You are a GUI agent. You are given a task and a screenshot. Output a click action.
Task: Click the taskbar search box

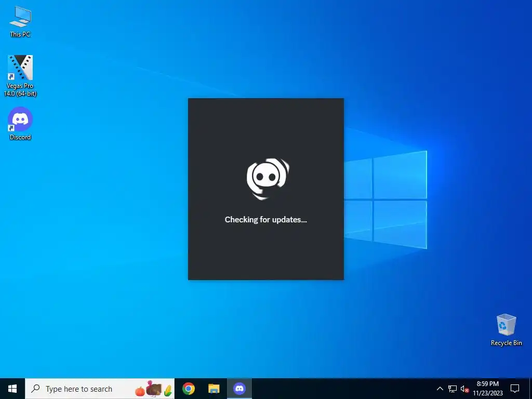[x=100, y=389]
